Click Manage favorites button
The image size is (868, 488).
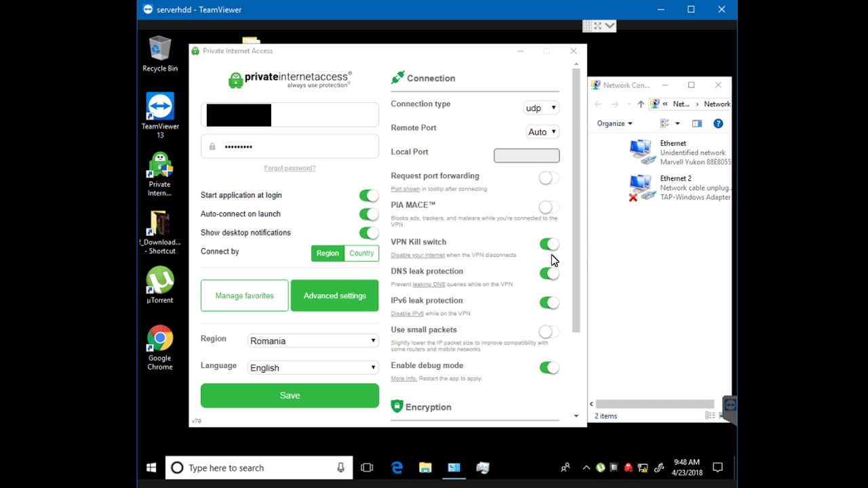click(244, 296)
